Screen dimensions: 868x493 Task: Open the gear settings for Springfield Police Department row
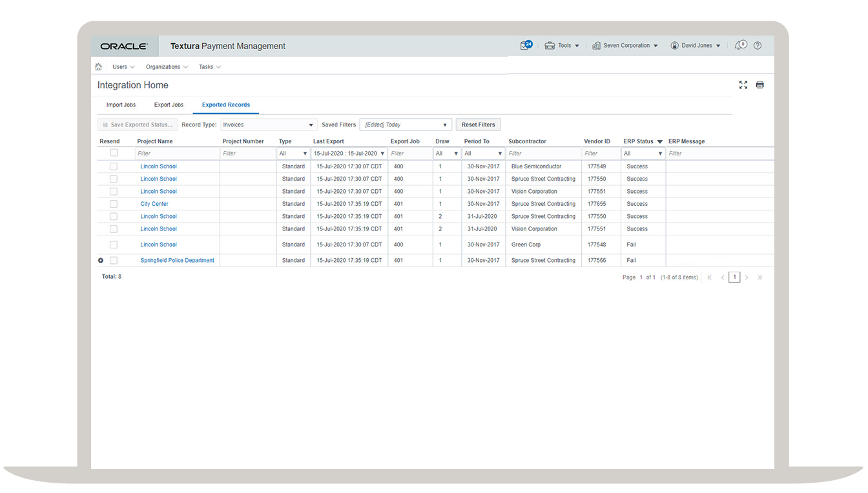point(101,260)
